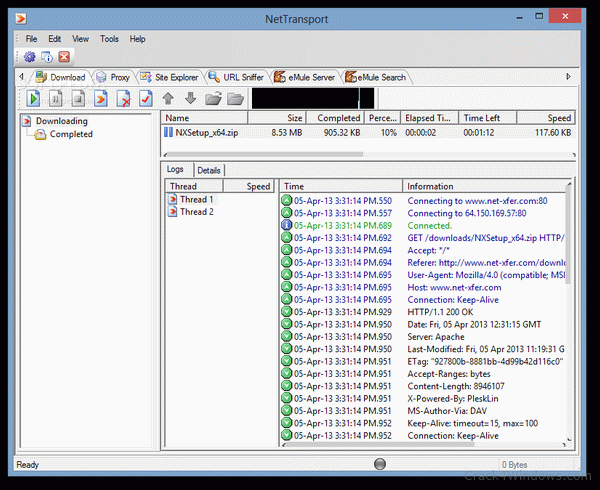Sort downloads by Name column
The width and height of the screenshot is (600, 490).
tap(204, 118)
